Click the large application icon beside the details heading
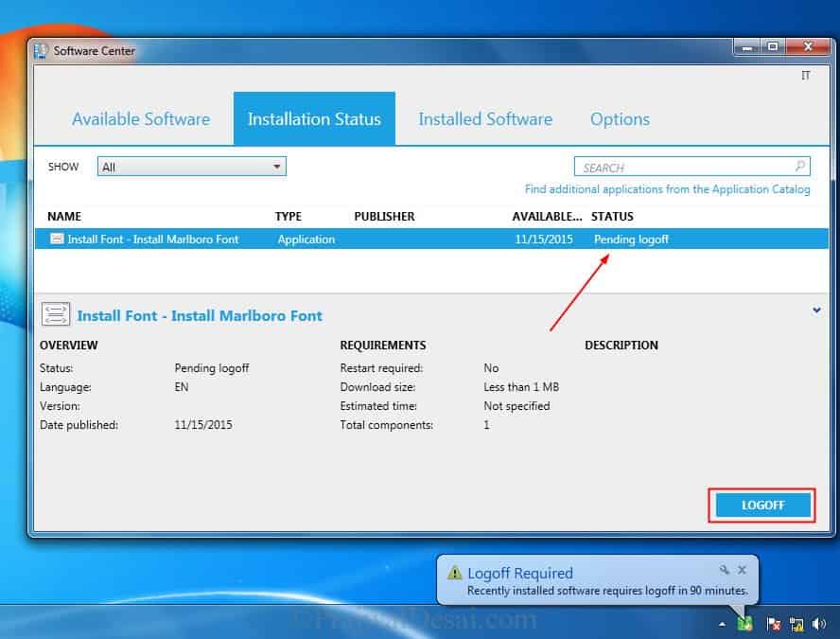This screenshot has height=639, width=840. 56,314
